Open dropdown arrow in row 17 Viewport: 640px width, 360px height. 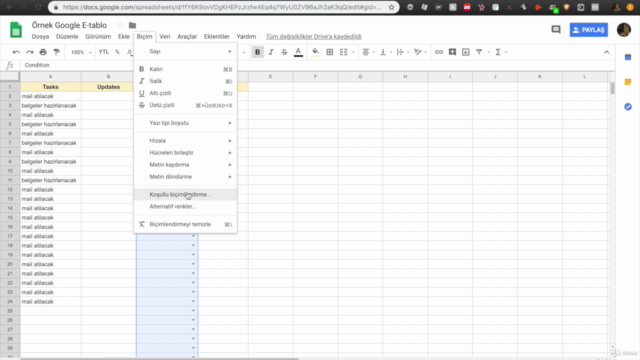[x=193, y=236]
